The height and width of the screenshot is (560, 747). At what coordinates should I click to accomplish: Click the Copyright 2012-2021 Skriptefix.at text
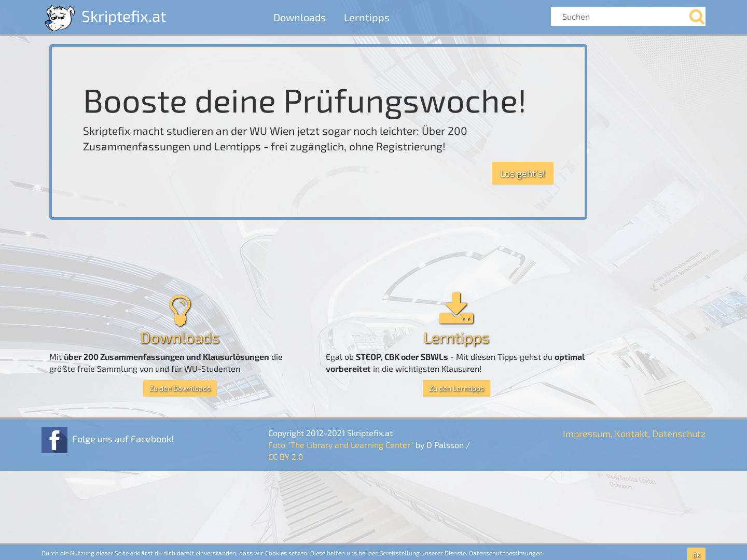(x=330, y=433)
